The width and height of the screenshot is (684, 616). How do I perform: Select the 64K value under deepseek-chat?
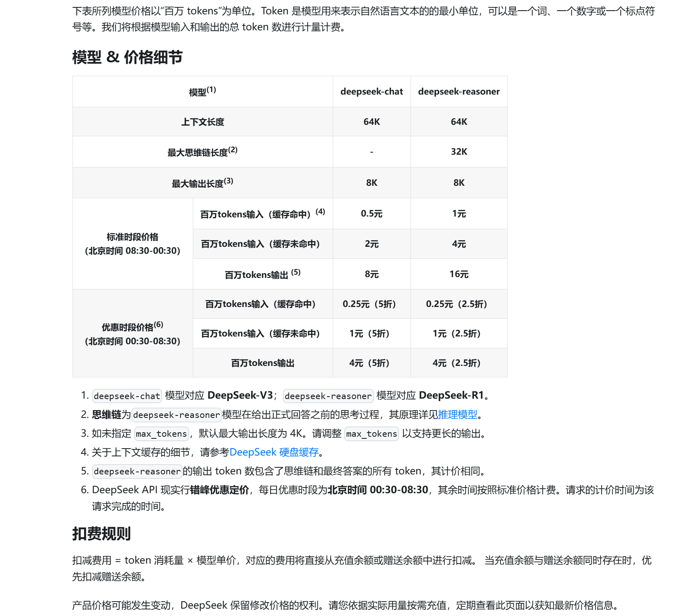coord(372,122)
